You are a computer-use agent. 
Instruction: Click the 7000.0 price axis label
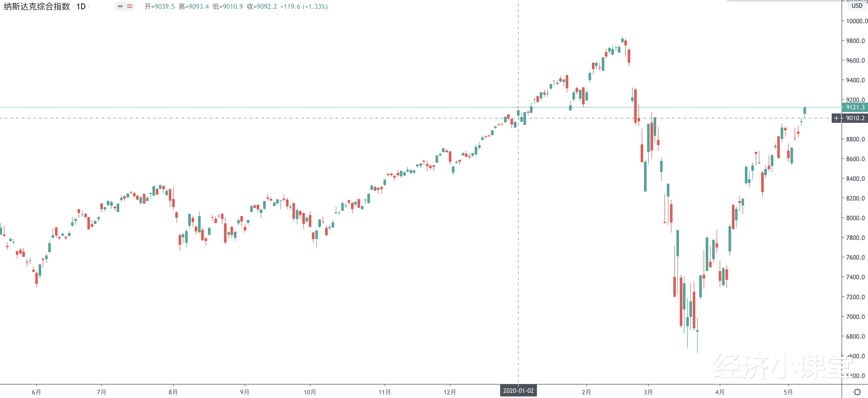(x=855, y=317)
